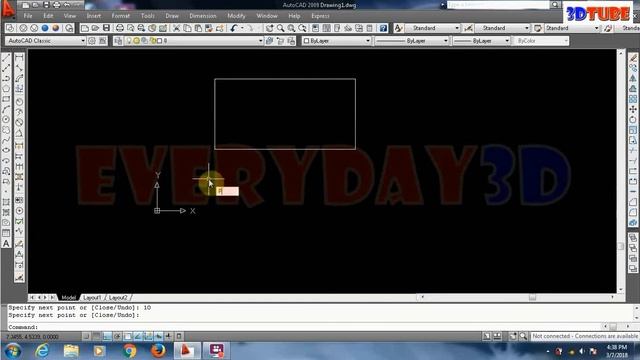Switch to the Model tab
The image size is (640, 360).
[69, 298]
